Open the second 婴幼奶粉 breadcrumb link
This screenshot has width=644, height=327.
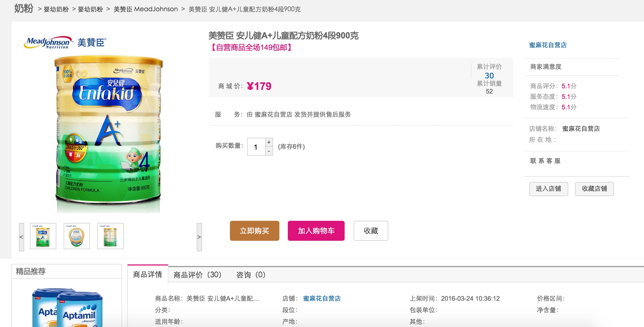90,9
